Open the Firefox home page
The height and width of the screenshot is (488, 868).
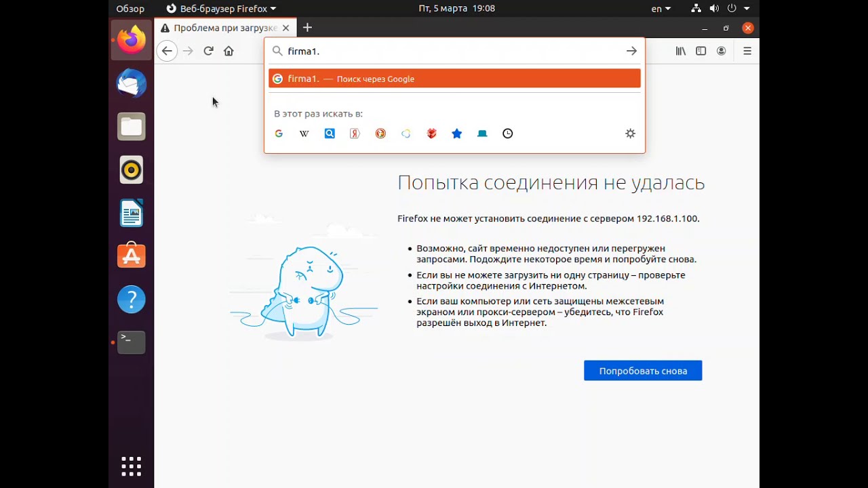pyautogui.click(x=229, y=51)
